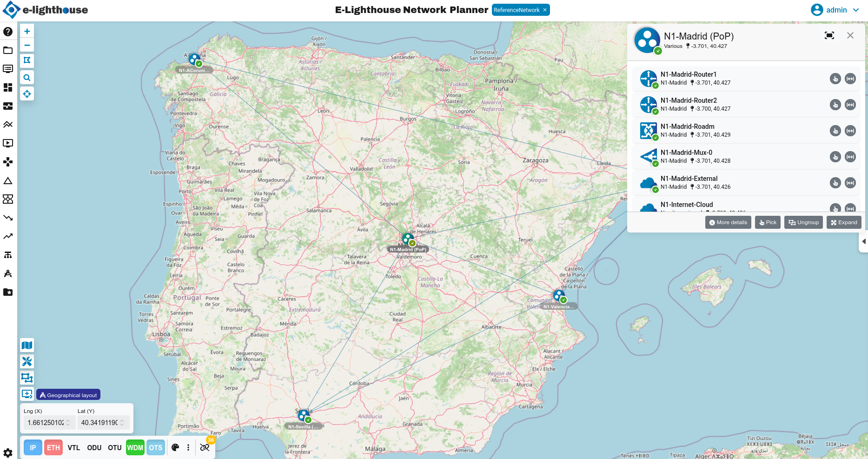This screenshot has width=868, height=459.
Task: Open the admin user dropdown
Action: 835,10
